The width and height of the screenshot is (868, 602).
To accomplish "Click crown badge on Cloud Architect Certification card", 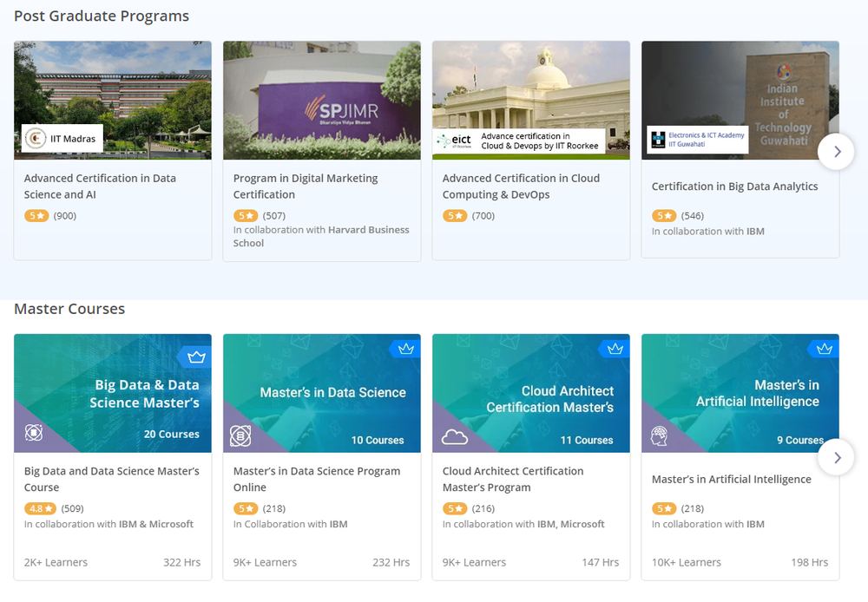I will pyautogui.click(x=615, y=349).
